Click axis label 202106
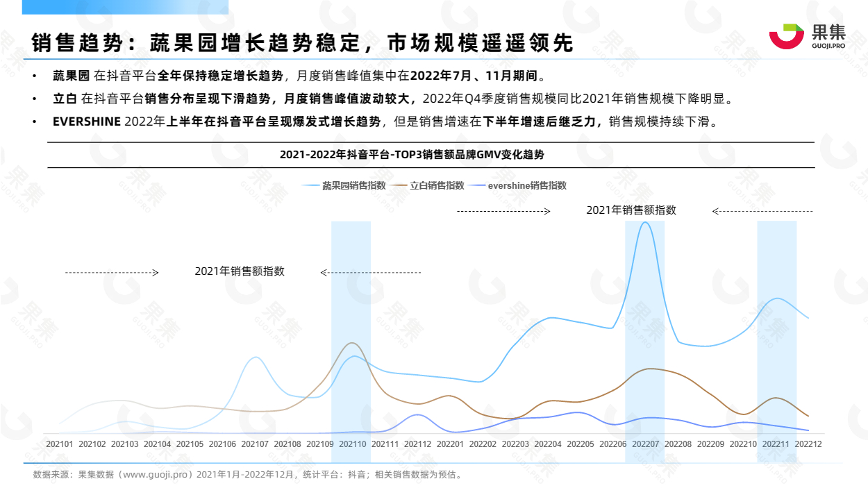This screenshot has width=868, height=488. click(222, 444)
